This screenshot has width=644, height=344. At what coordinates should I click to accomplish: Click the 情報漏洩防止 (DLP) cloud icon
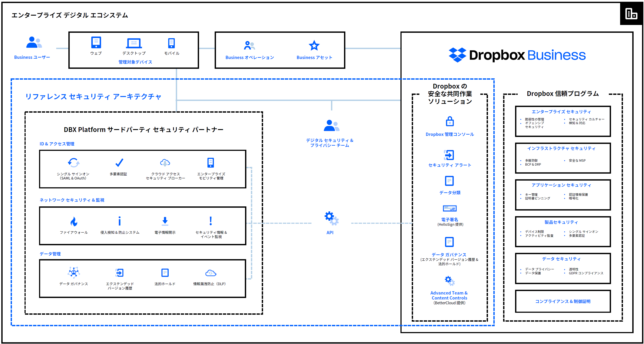(x=211, y=273)
